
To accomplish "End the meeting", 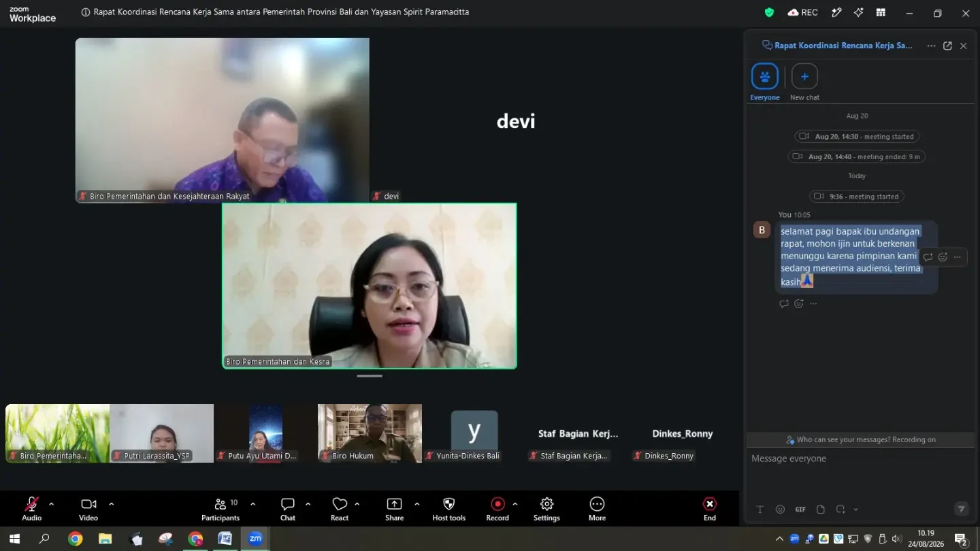I will [710, 504].
